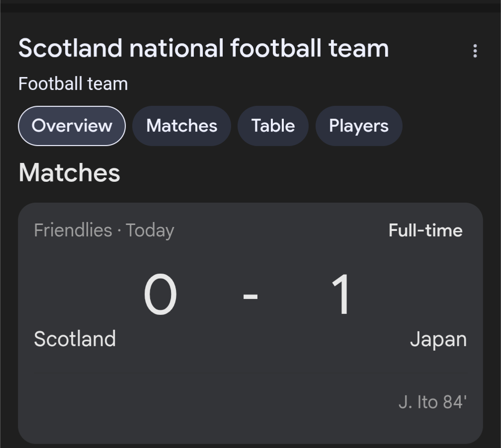Click the Full-time match status label
Screen dimensions: 501x448
tap(425, 230)
